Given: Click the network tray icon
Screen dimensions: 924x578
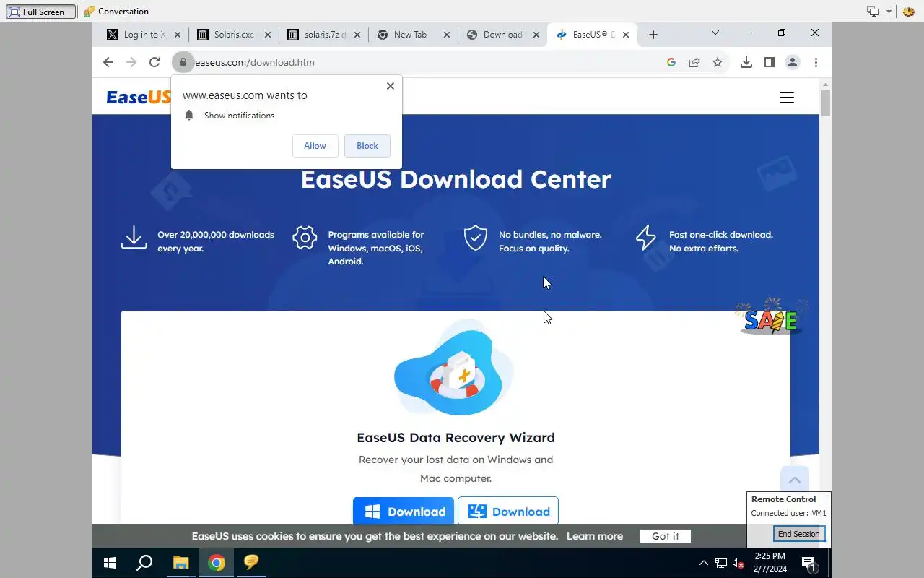Looking at the screenshot, I should tap(721, 564).
